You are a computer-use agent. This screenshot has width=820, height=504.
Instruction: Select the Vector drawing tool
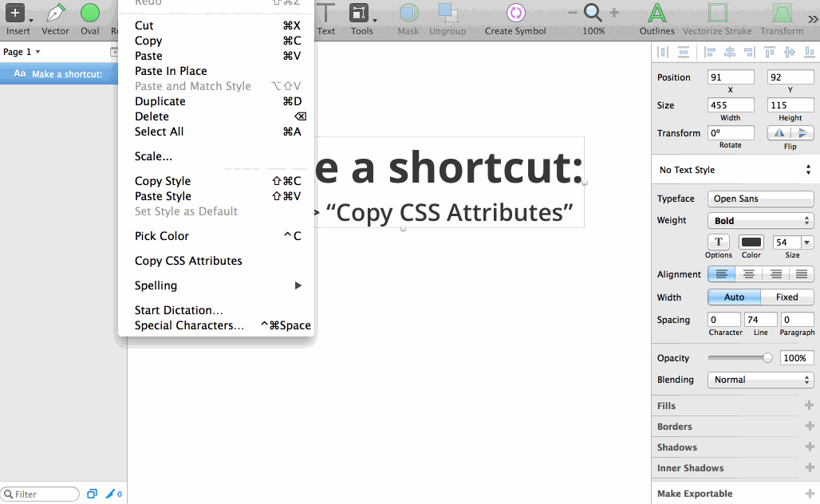pyautogui.click(x=54, y=14)
